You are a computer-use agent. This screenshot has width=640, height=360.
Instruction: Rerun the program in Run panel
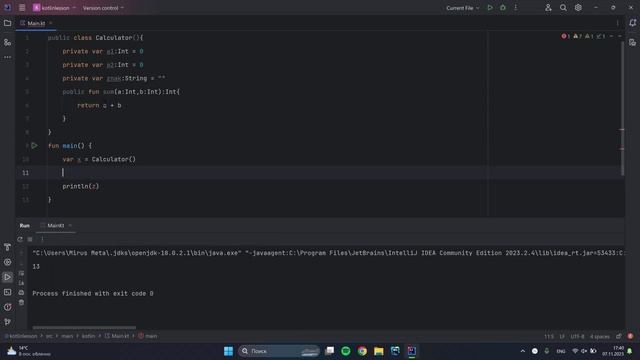click(x=20, y=239)
